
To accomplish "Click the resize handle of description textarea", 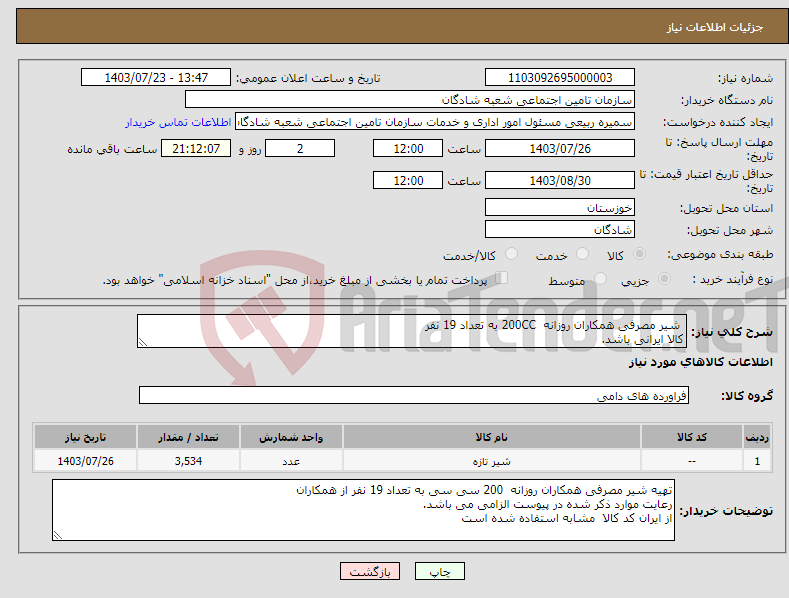I will click(143, 342).
